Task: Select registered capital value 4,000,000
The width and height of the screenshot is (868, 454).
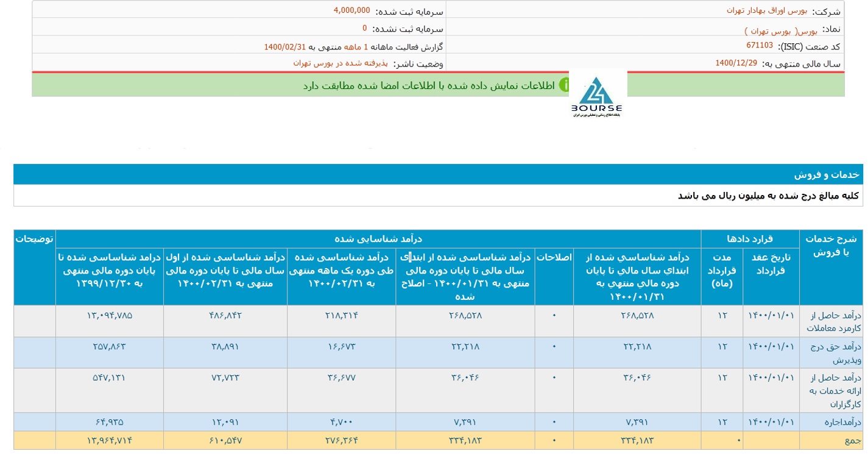Action: click(x=351, y=10)
